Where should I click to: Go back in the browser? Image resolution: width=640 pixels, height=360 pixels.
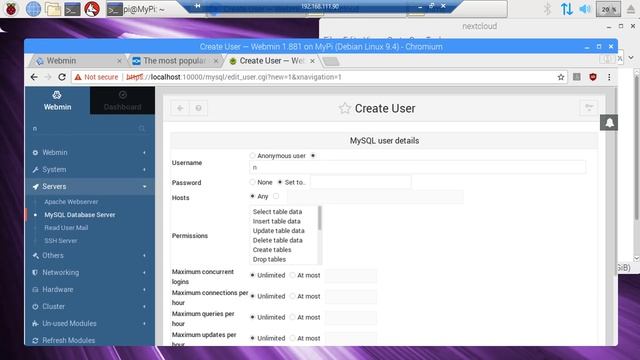pyautogui.click(x=34, y=77)
